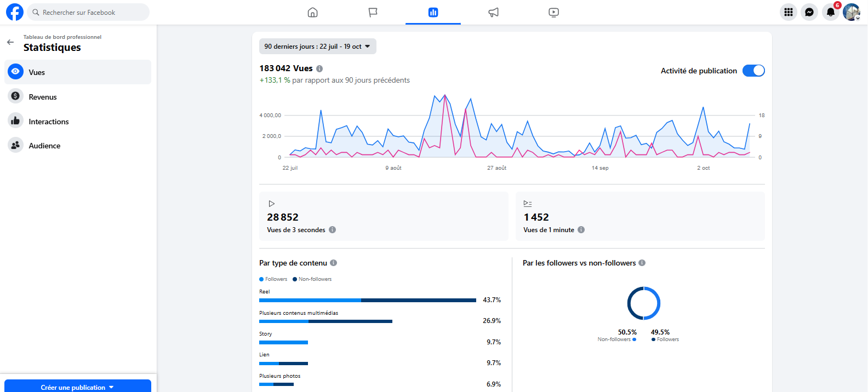Open the Home icon in top navigation

[x=312, y=12]
